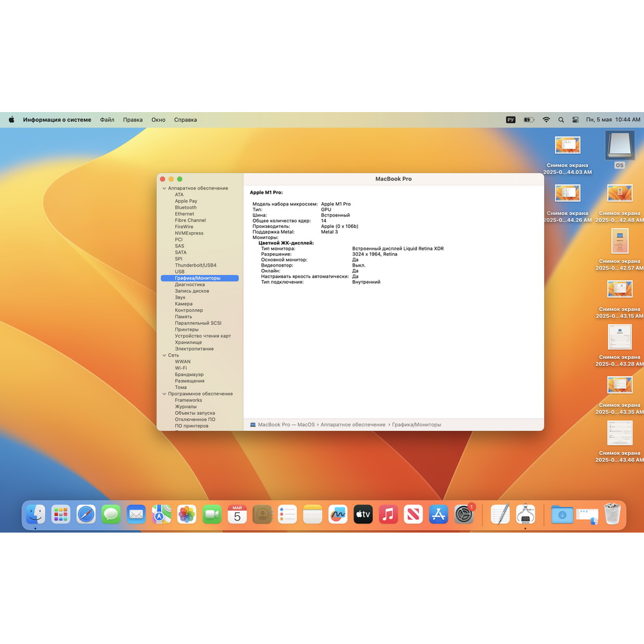This screenshot has width=644, height=644.
Task: Open the App Store dock icon
Action: [x=439, y=514]
